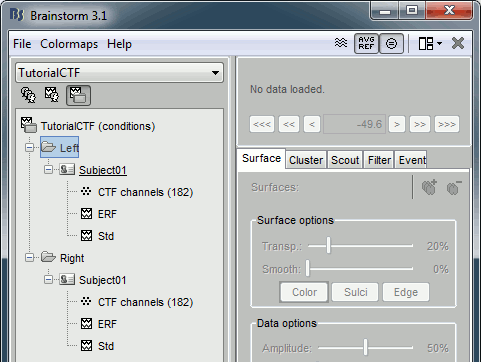The height and width of the screenshot is (362, 481).
Task: Switch to the Scout tab
Action: point(345,160)
